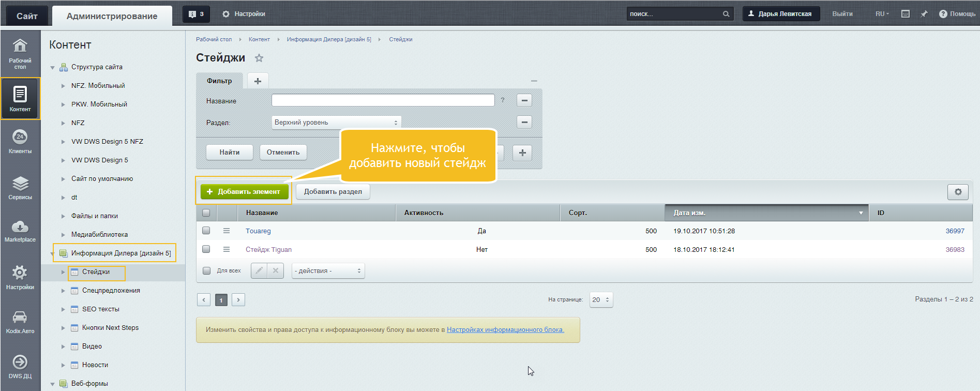The image size is (980, 391).
Task: Select Спецпредложения in the tree
Action: click(111, 291)
